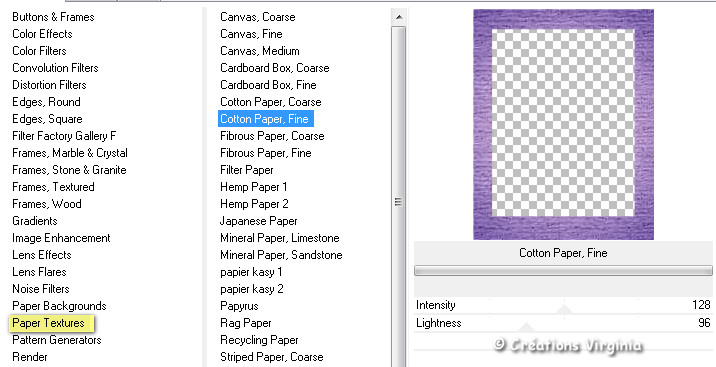Choose the Filter Paper entry
Screen dimensions: 716x367
pos(247,170)
